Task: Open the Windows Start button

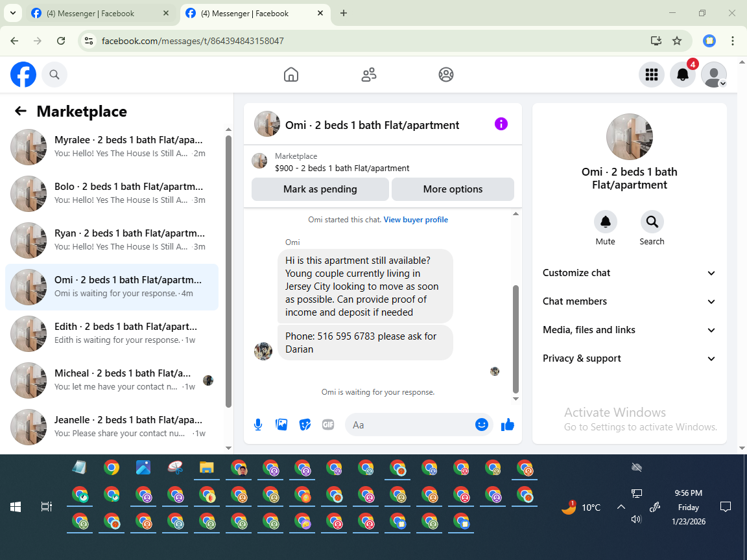Action: [16, 507]
